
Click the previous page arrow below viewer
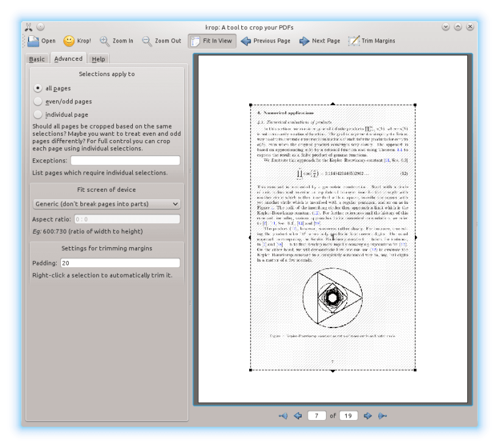pyautogui.click(x=298, y=416)
